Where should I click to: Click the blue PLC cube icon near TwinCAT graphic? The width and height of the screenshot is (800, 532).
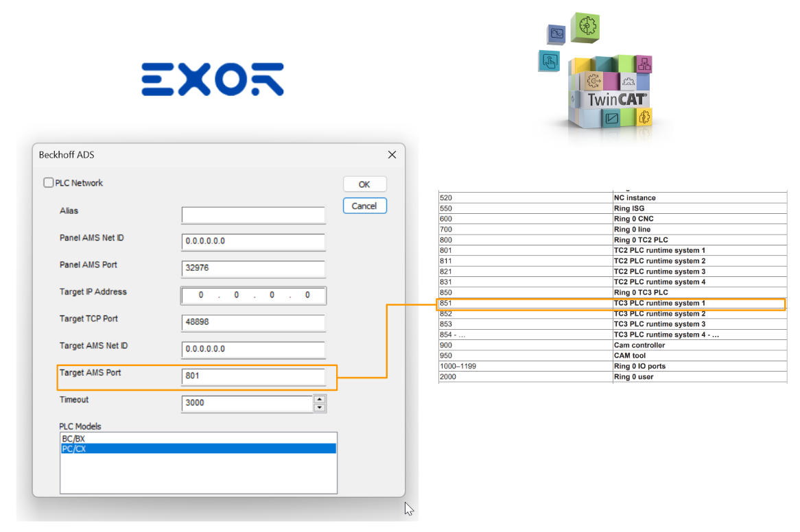pos(556,33)
